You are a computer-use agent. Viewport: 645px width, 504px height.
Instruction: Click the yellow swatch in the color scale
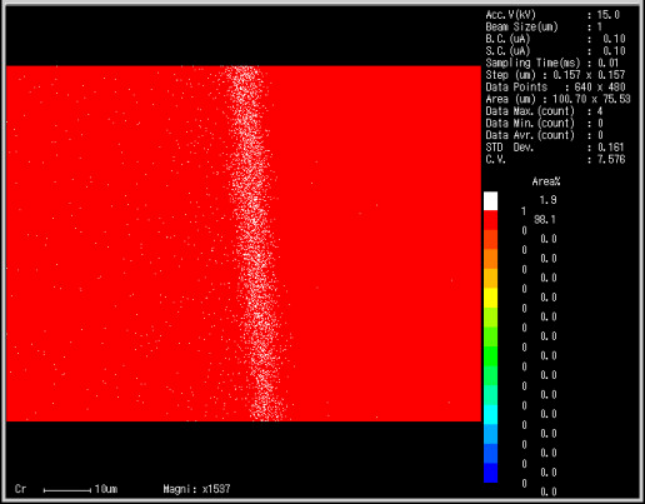pyautogui.click(x=490, y=298)
